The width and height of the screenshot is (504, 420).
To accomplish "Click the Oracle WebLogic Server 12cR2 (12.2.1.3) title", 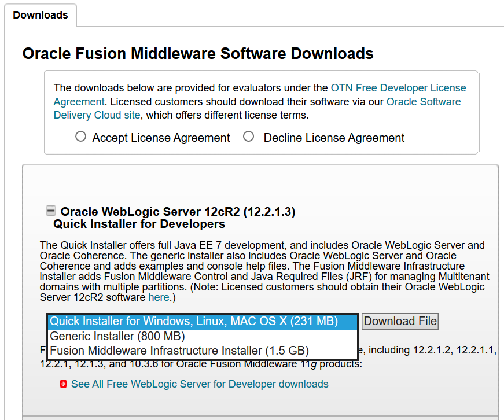I will (x=178, y=212).
